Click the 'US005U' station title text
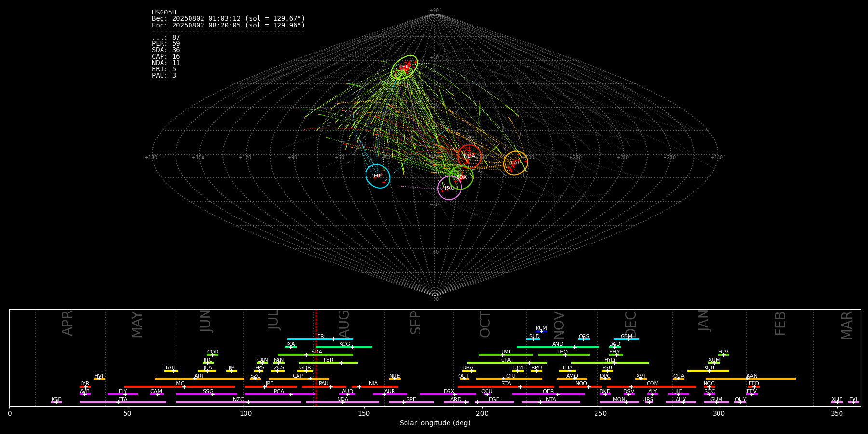 pyautogui.click(x=164, y=13)
